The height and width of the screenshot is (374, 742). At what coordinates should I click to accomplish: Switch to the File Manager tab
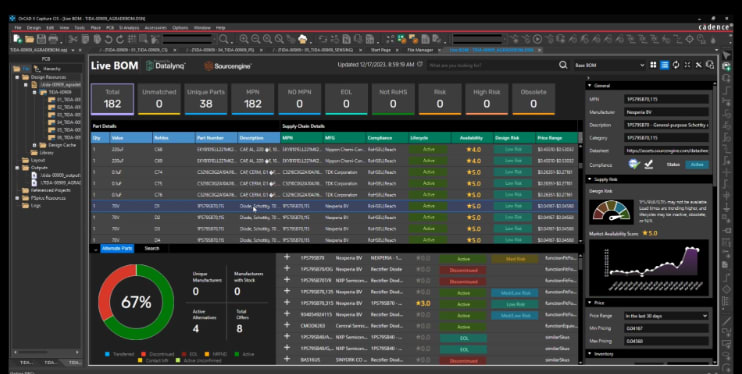(x=420, y=50)
